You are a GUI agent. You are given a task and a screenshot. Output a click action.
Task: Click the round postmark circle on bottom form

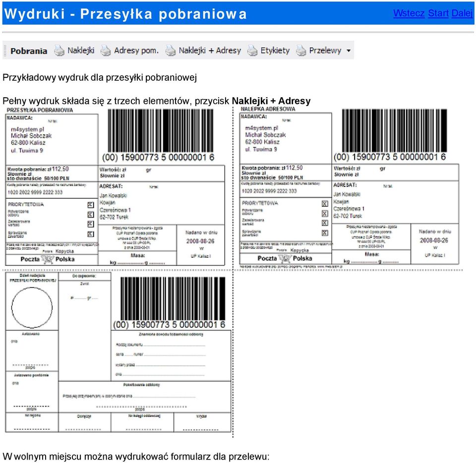[x=32, y=307]
